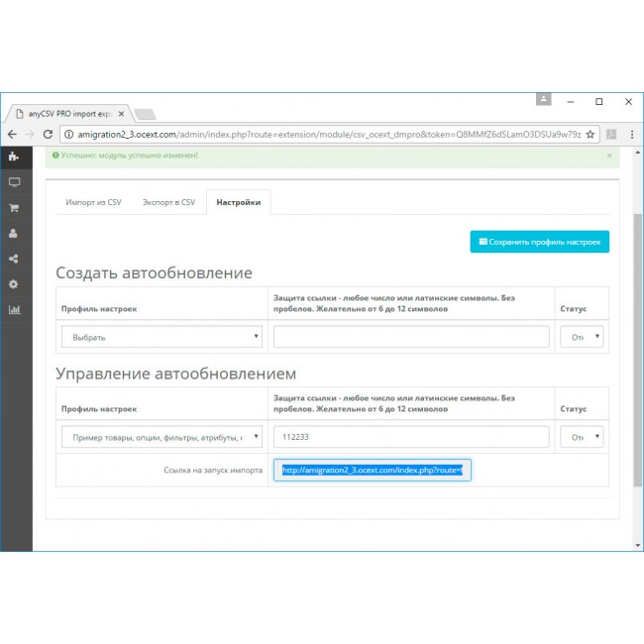Open the Reports bar chart icon
644x644 pixels.
click(x=14, y=309)
